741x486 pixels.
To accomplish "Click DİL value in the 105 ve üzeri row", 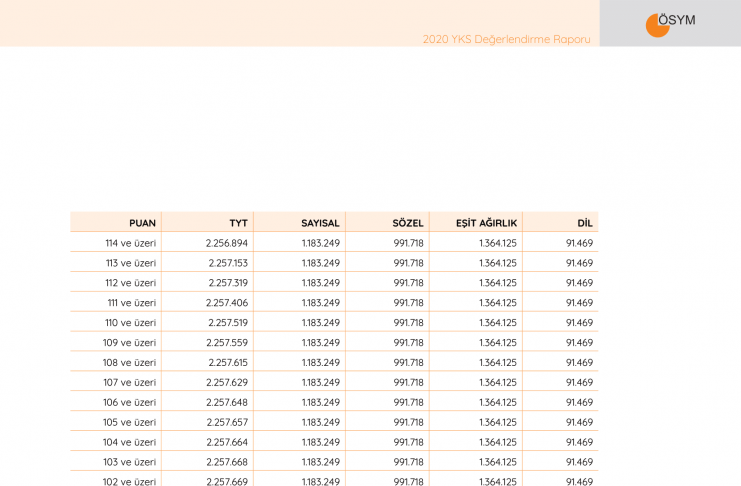I will point(579,422).
